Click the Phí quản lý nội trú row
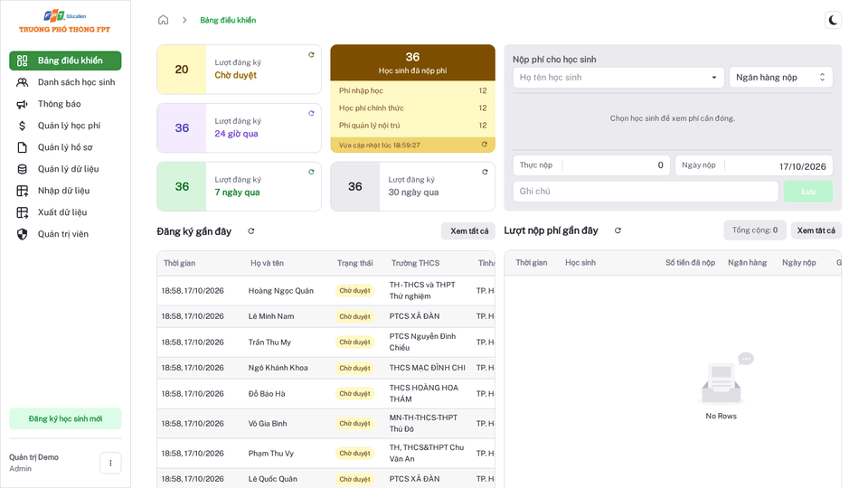 click(412, 126)
